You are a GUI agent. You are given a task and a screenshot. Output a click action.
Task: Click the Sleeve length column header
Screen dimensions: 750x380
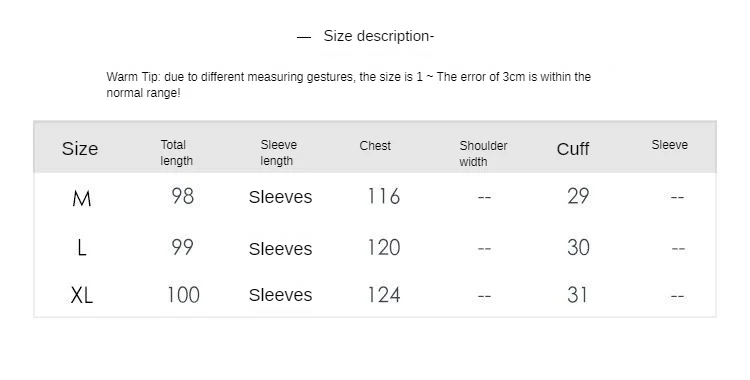(278, 153)
